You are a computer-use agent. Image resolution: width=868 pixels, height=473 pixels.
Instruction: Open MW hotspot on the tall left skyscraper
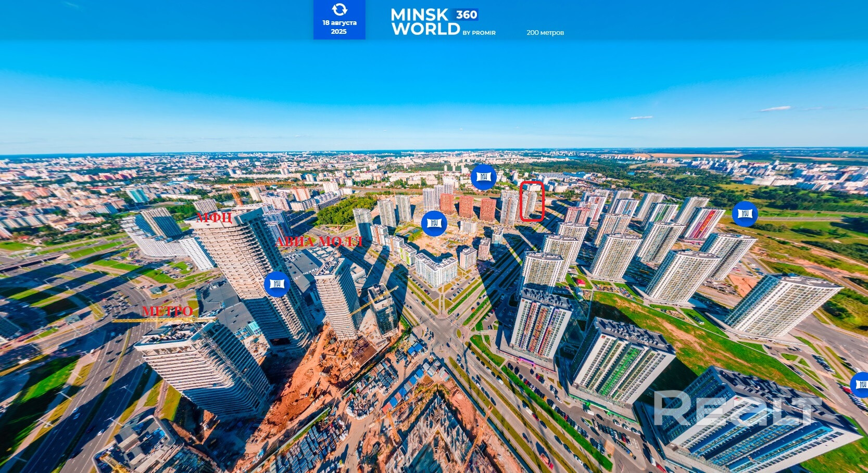point(276,284)
